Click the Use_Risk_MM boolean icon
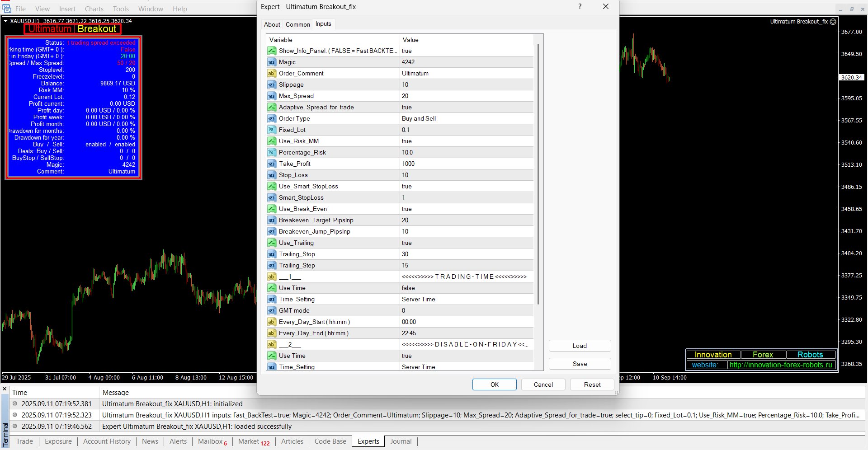The image size is (868, 450). pos(271,141)
